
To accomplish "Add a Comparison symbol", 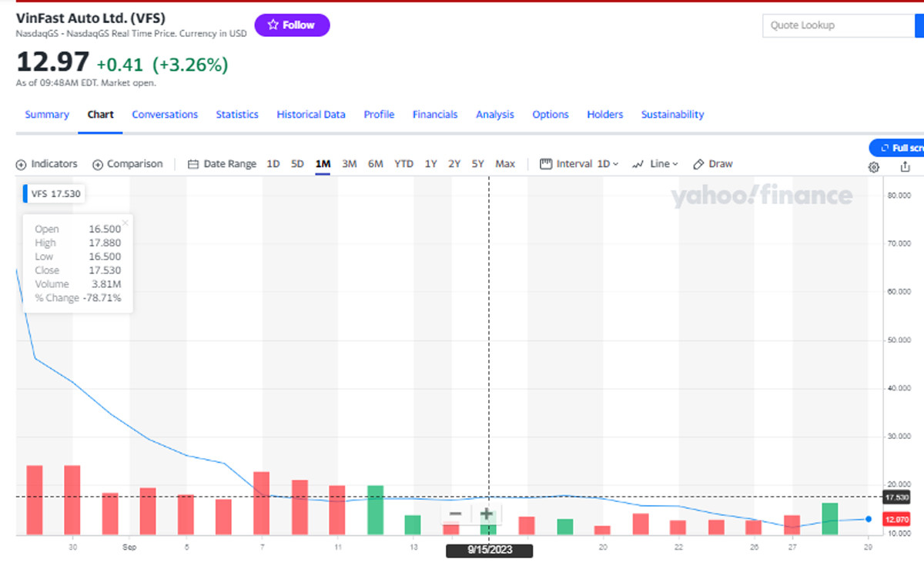I will click(x=128, y=164).
